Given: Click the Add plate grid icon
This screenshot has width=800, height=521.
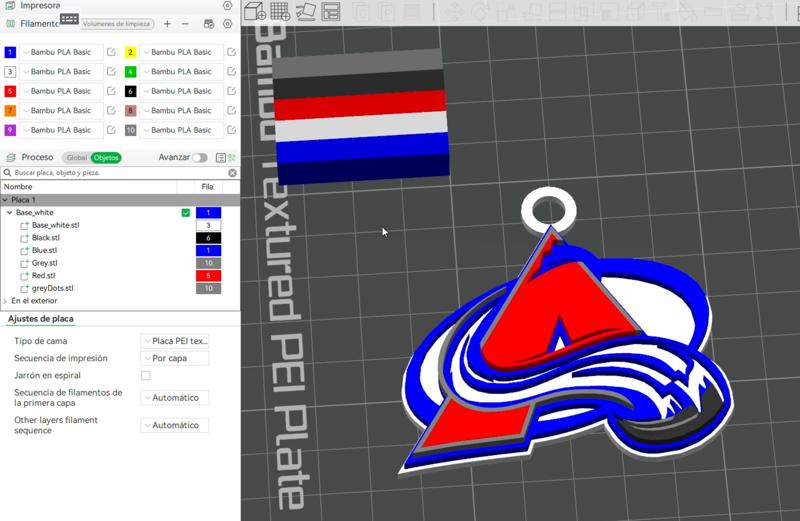Looking at the screenshot, I should 281,11.
